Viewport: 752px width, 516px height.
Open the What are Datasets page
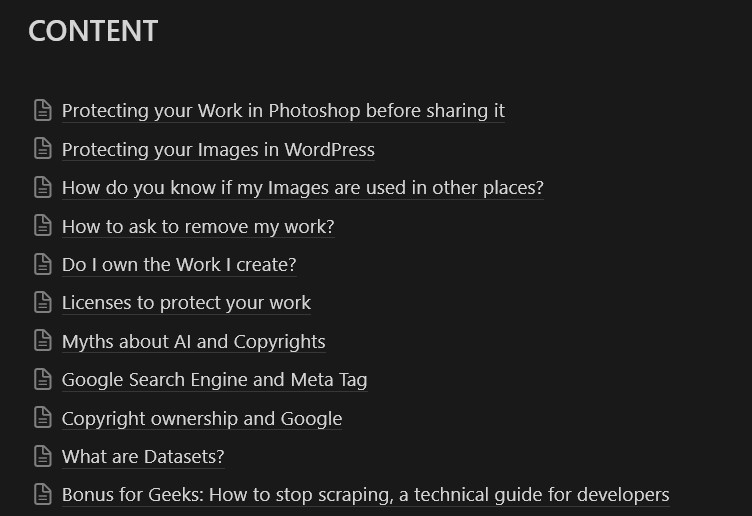tap(143, 456)
